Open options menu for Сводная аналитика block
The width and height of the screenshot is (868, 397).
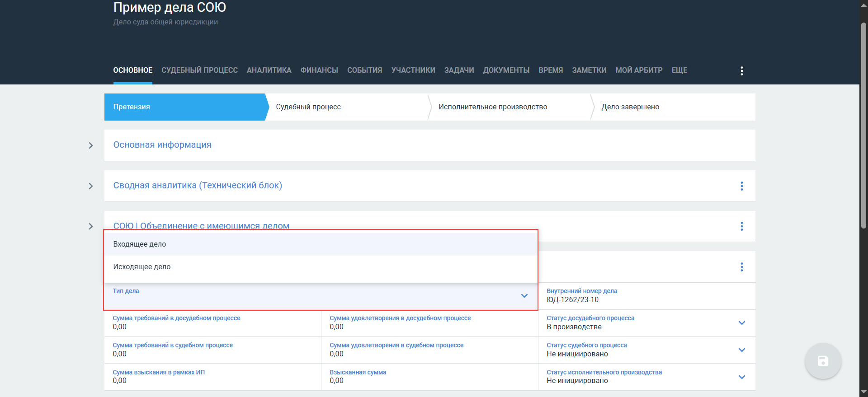tap(741, 186)
